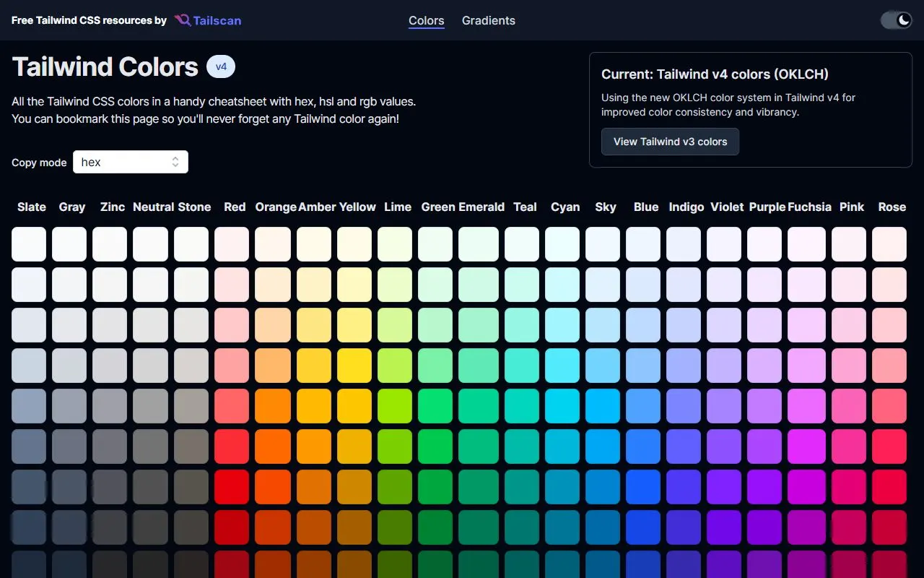924x578 pixels.
Task: Copy the seventh swatch in Pink column
Action: click(849, 487)
